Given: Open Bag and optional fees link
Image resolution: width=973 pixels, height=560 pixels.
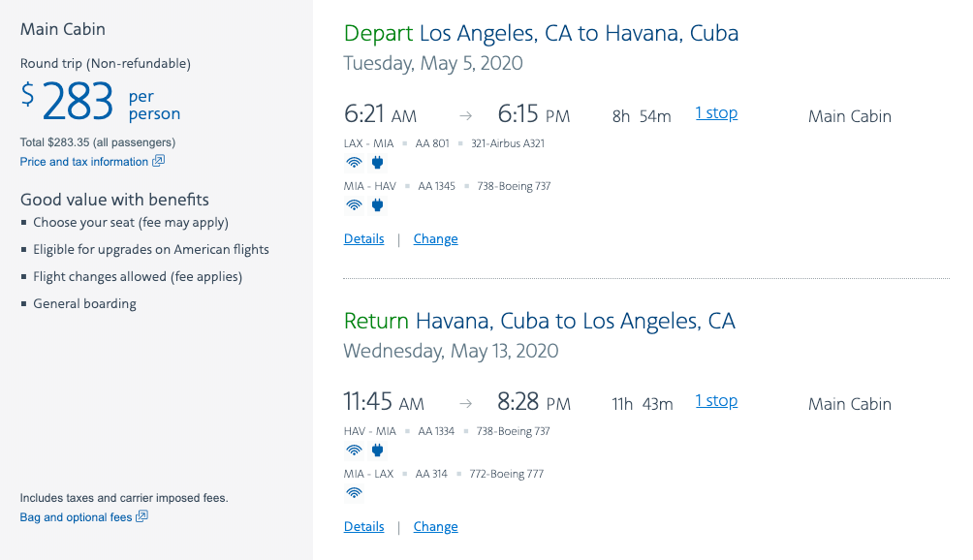Looking at the screenshot, I should coord(76,517).
